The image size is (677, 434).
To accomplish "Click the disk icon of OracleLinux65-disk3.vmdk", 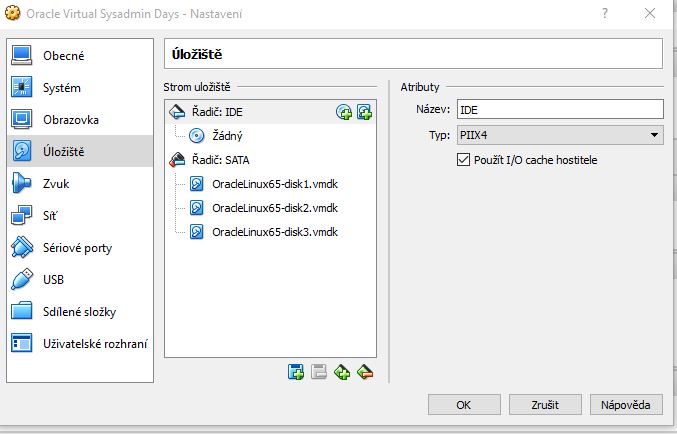I will pyautogui.click(x=196, y=232).
